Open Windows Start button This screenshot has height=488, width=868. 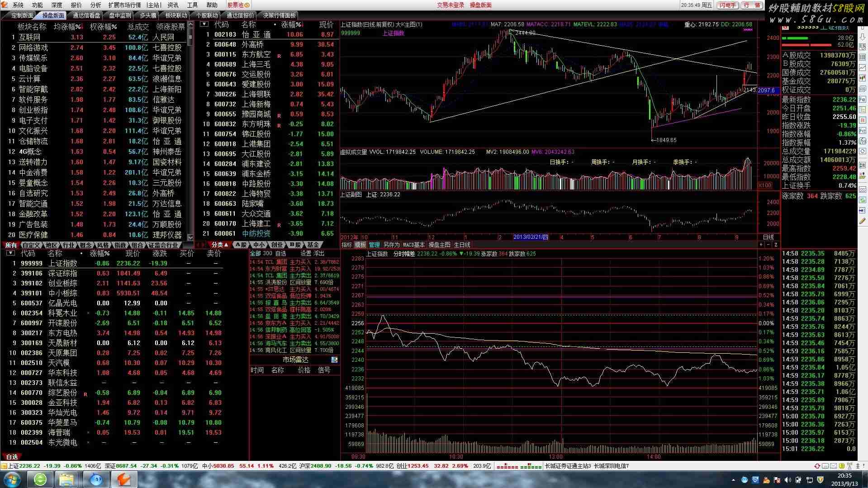[x=12, y=479]
